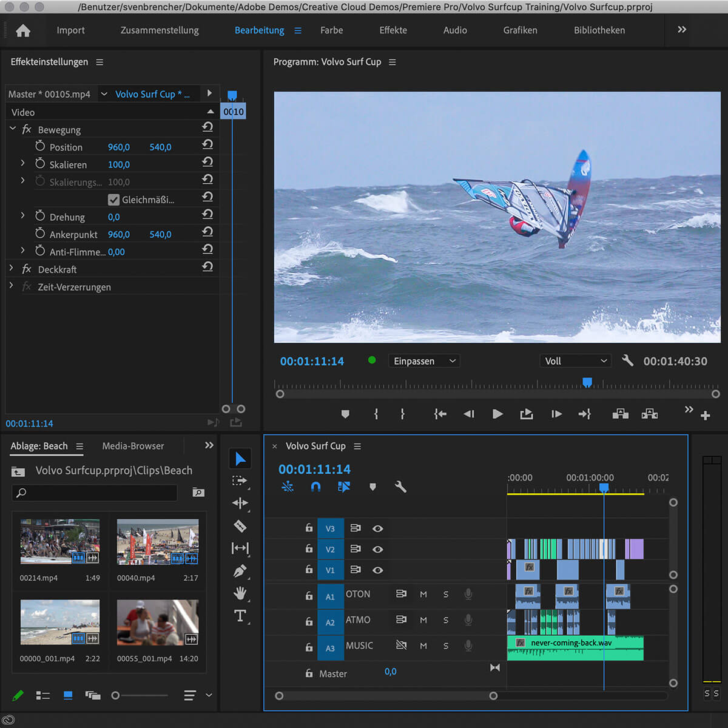Toggle Position stopwatch animation
This screenshot has width=728, height=728.
point(40,146)
